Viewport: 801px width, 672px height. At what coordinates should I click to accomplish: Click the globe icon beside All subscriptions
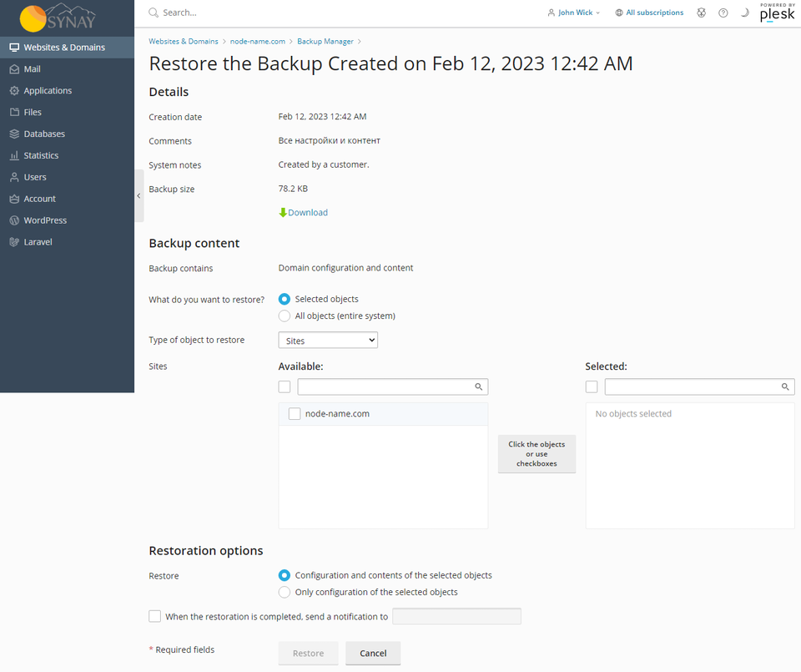[619, 13]
